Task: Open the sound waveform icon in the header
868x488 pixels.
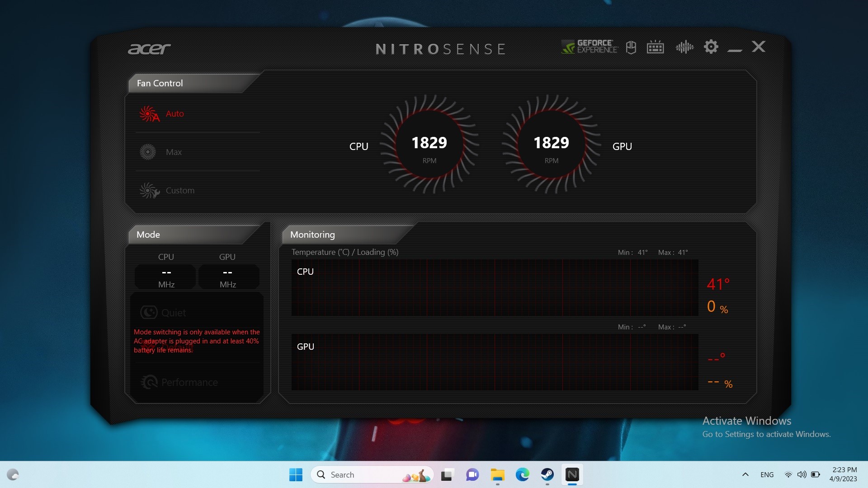Action: (684, 47)
